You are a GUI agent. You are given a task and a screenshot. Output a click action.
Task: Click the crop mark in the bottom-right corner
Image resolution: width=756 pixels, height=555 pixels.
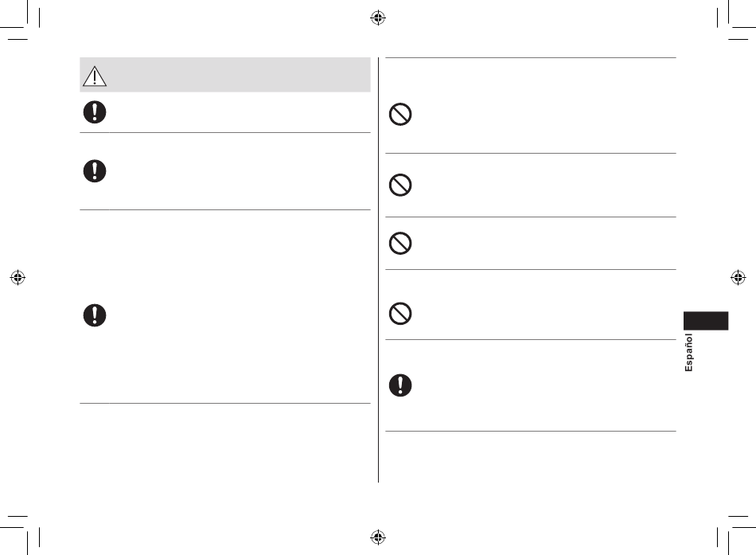pyautogui.click(x=736, y=535)
